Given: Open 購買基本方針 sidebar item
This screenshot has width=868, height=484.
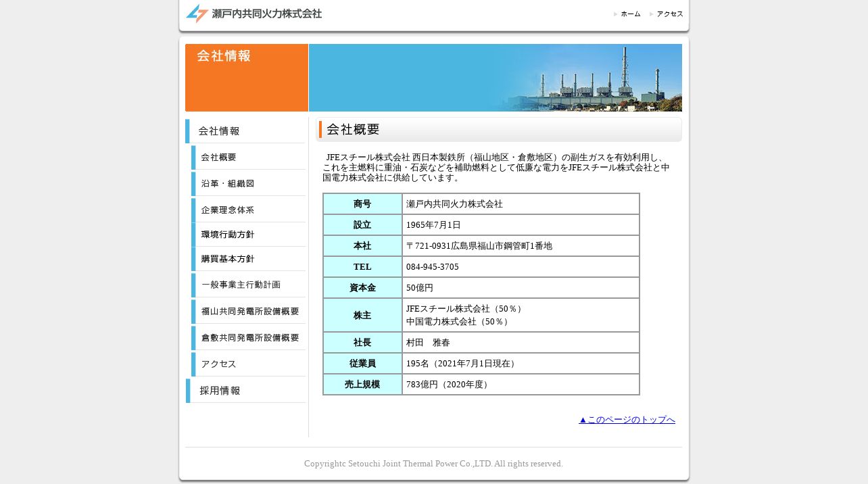Looking at the screenshot, I should [x=249, y=259].
